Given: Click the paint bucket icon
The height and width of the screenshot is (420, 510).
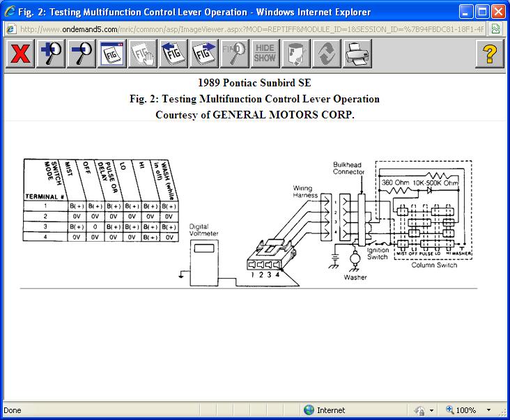Looking at the screenshot, I should coord(295,54).
